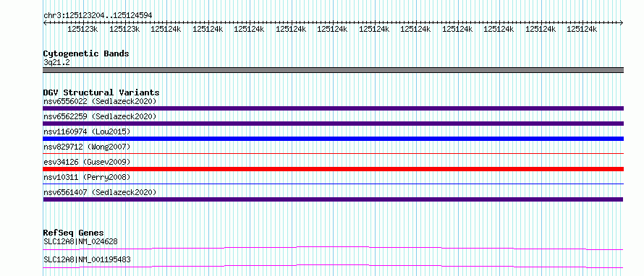Image resolution: width=644 pixels, height=276 pixels.
Task: Click the purple bar for nsv6561407
Action: click(333, 199)
